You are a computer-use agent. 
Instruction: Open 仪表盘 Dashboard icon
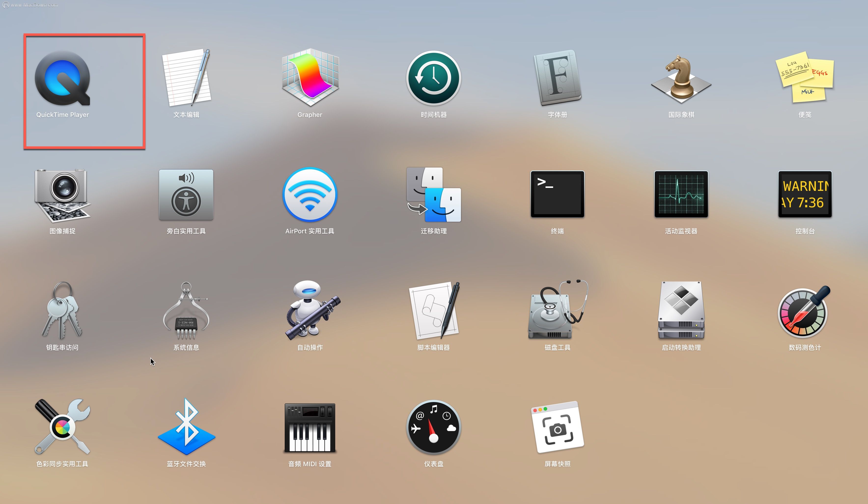tap(434, 427)
